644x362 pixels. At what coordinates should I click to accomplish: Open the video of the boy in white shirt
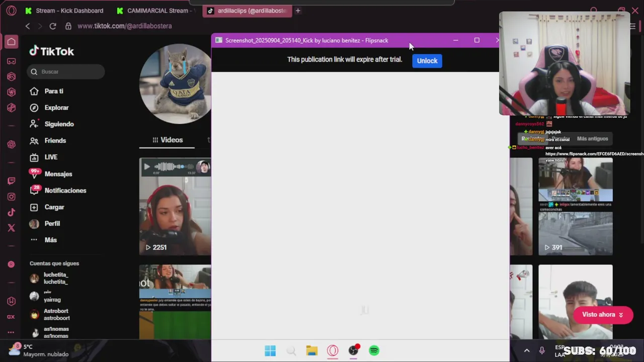[x=576, y=302]
